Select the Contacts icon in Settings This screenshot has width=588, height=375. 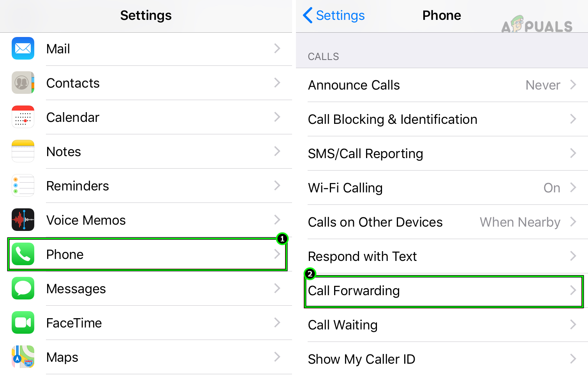23,83
